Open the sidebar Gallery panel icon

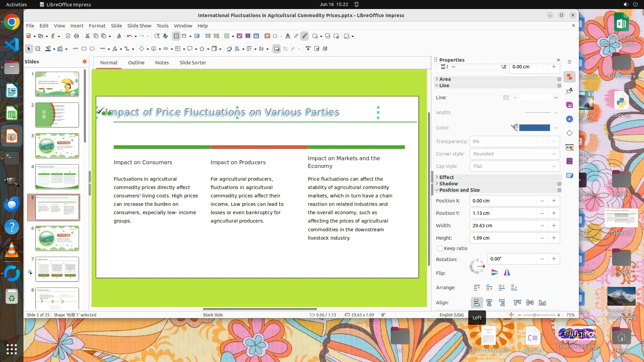click(570, 105)
